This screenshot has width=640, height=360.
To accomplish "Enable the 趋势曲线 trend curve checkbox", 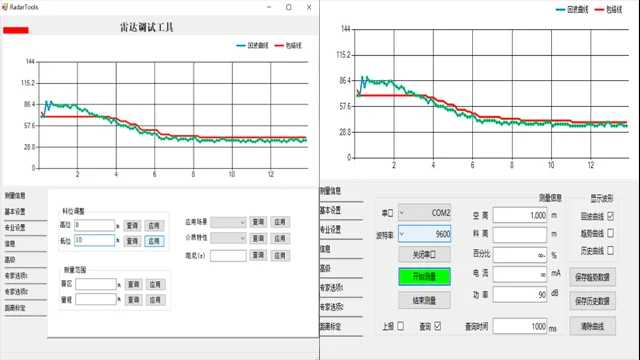I will tap(610, 233).
